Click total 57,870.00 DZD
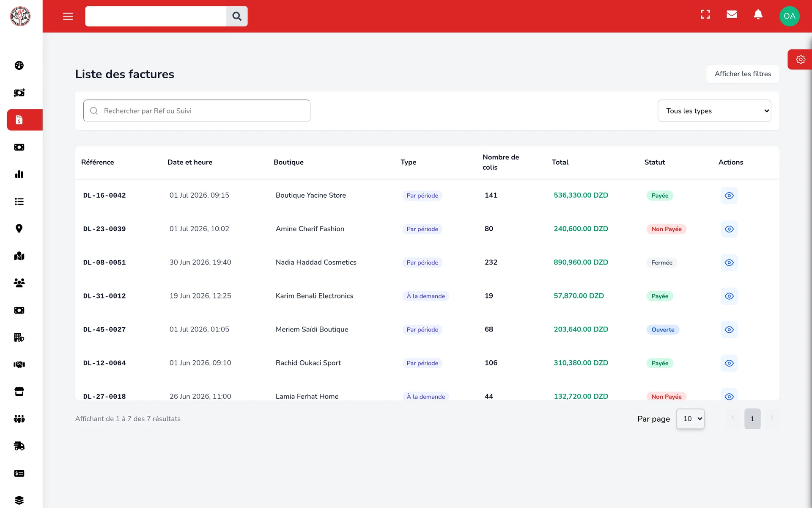This screenshot has height=508, width=812. pyautogui.click(x=579, y=295)
